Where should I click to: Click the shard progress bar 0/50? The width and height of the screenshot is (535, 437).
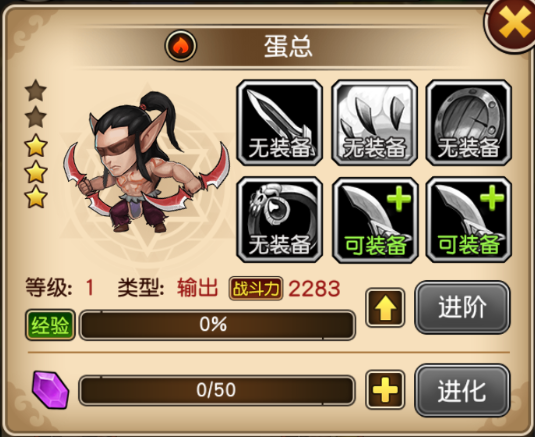click(217, 390)
